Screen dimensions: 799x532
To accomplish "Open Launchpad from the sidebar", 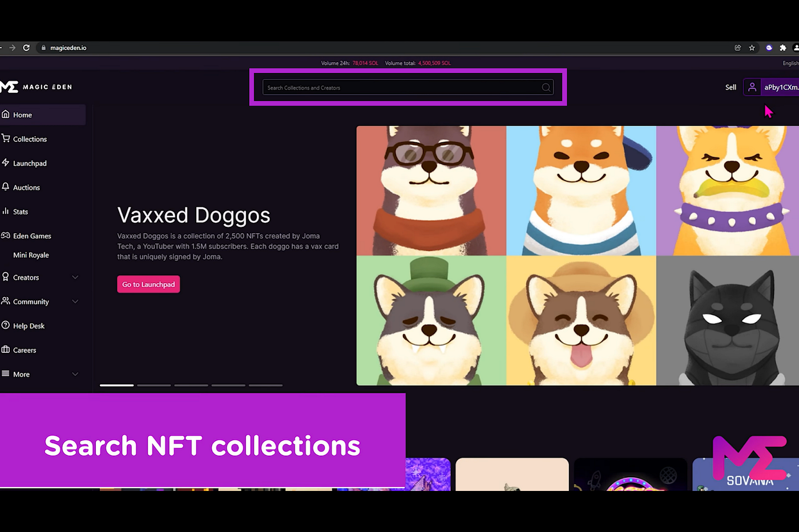I will coord(6,163).
